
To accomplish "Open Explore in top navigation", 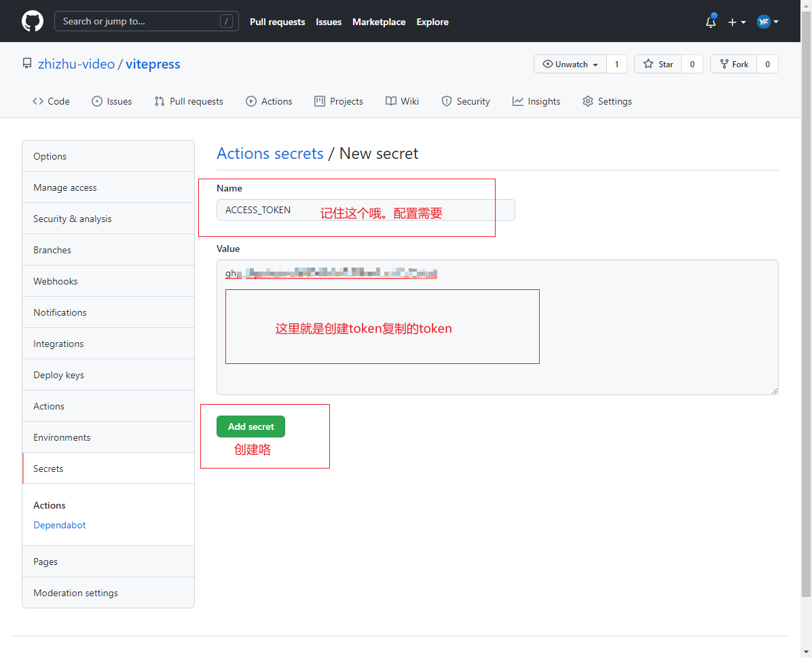I will [432, 22].
